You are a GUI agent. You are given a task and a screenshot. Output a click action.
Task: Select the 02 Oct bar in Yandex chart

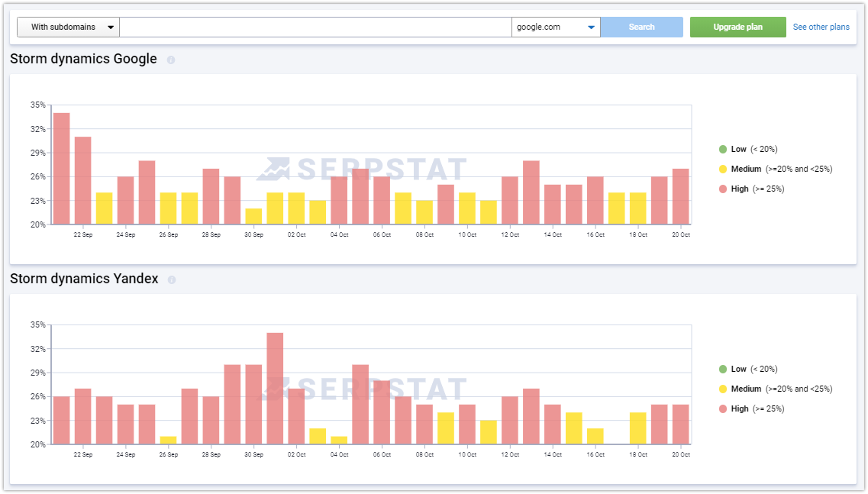[296, 416]
